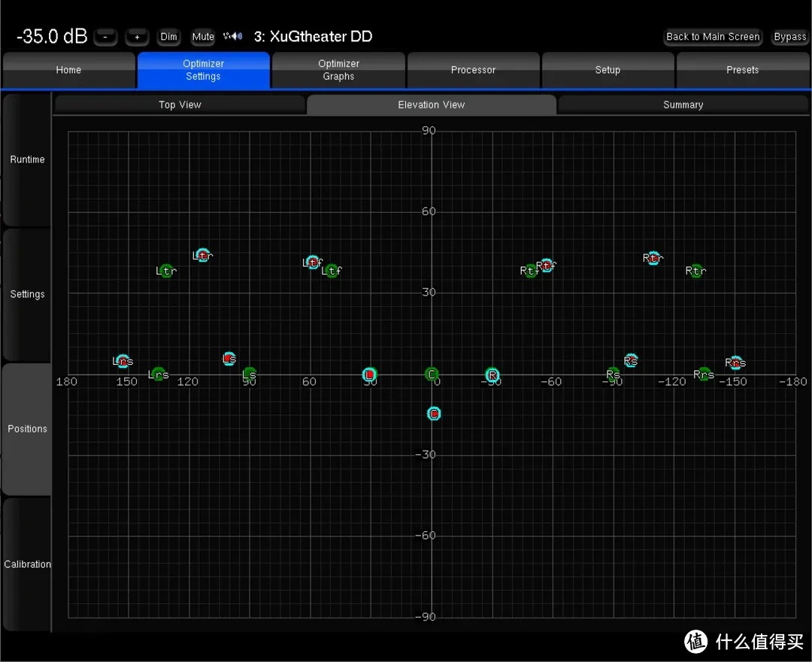Viewport: 812px width, 662px height.
Task: Click the 90 elevation axis label
Action: tap(429, 130)
